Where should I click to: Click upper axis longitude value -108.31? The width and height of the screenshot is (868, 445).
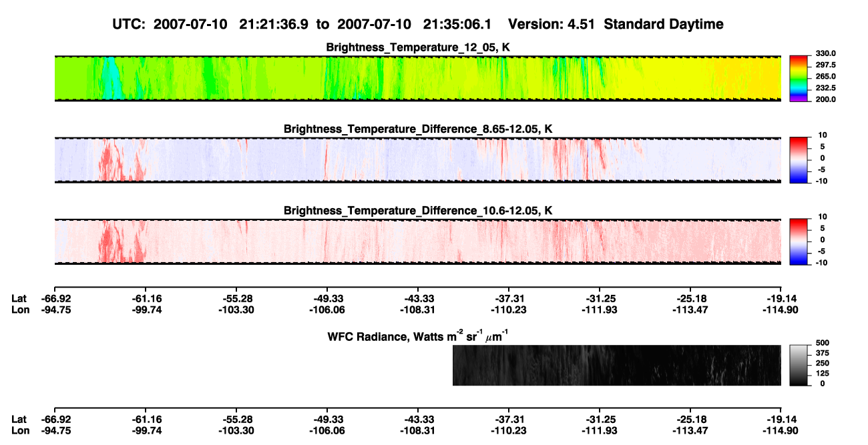pos(418,309)
